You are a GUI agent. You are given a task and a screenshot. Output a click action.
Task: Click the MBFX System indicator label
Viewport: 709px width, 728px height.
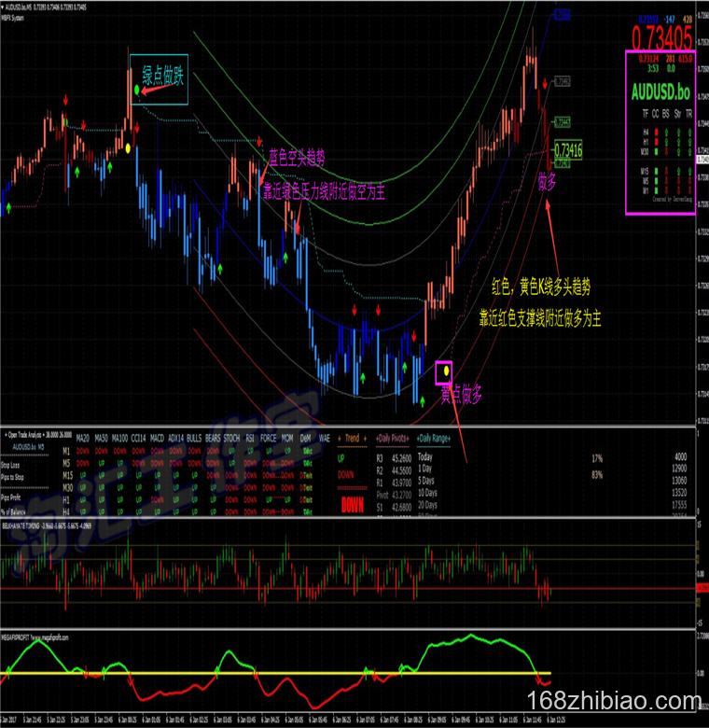(12, 18)
